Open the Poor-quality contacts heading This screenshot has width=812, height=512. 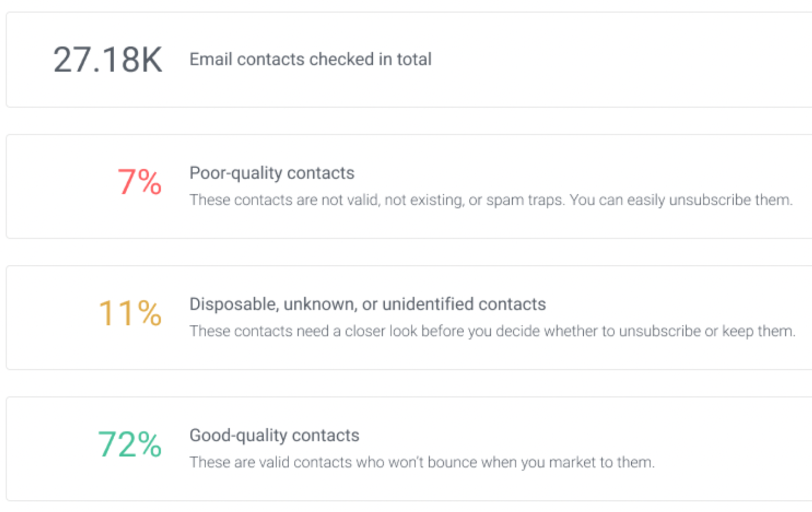click(272, 173)
